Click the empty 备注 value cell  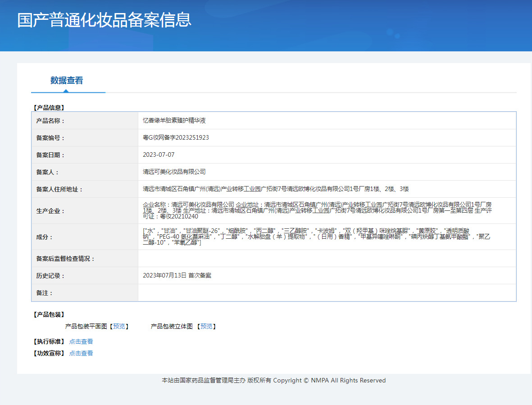pos(327,293)
